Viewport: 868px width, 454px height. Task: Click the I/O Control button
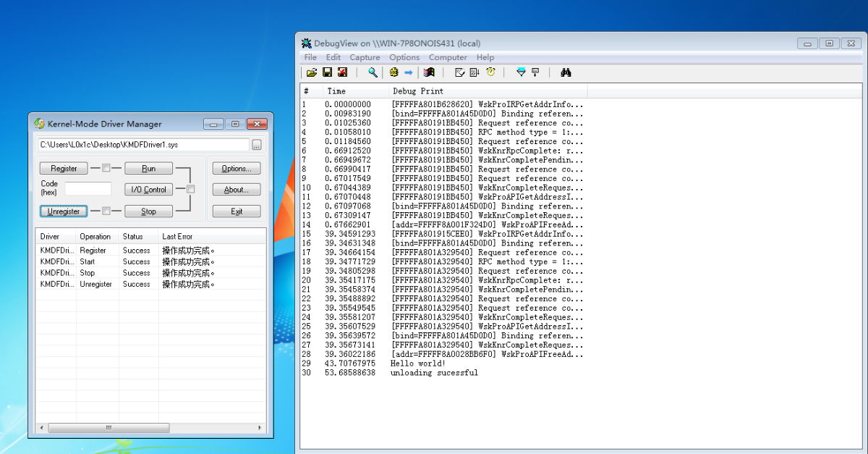tap(148, 190)
